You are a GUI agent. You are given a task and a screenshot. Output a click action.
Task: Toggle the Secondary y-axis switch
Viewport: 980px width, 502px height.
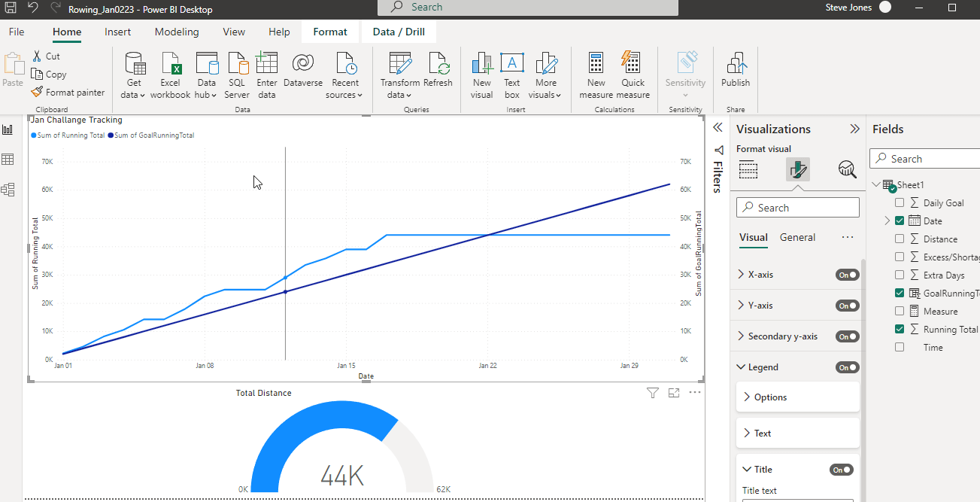tap(847, 336)
